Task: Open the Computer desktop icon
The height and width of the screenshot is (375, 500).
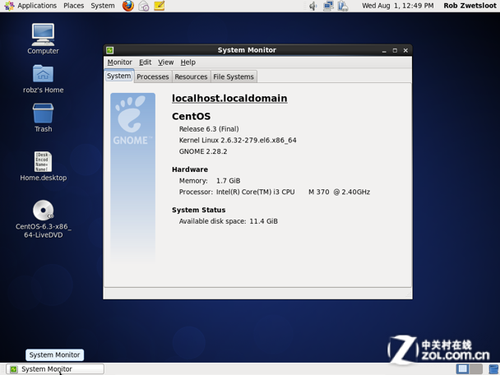Action: (43, 39)
